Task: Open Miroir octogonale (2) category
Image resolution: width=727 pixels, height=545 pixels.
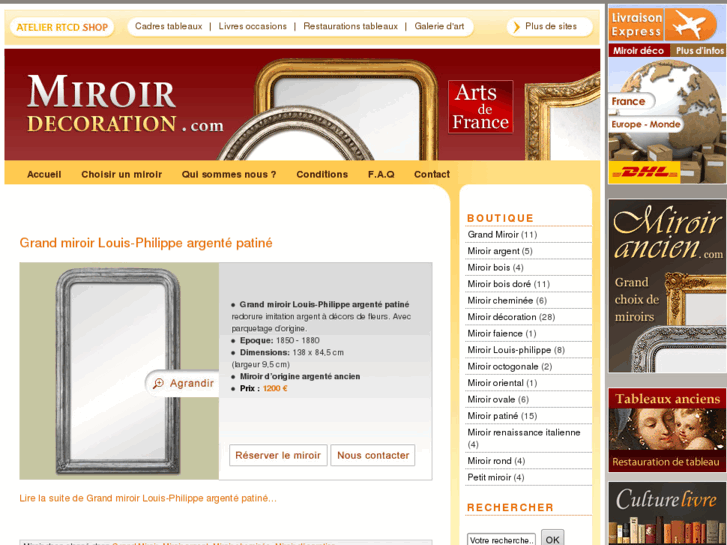Action: click(510, 366)
